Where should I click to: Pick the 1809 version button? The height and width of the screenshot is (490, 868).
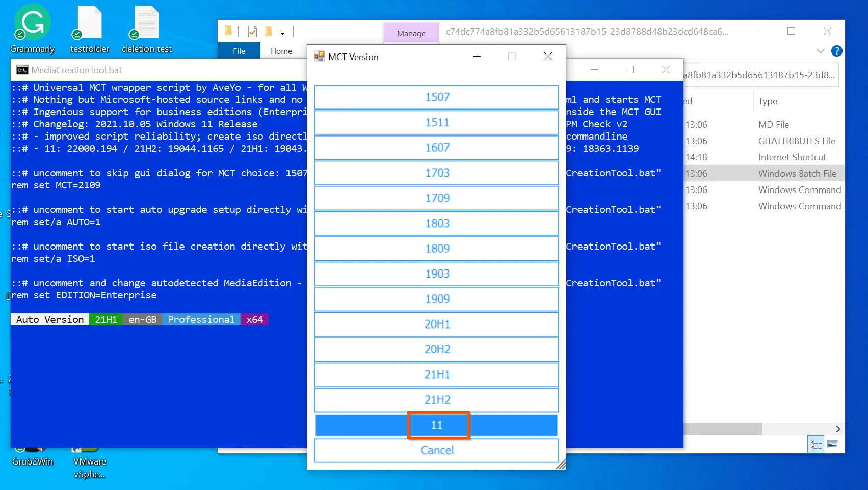pos(436,249)
